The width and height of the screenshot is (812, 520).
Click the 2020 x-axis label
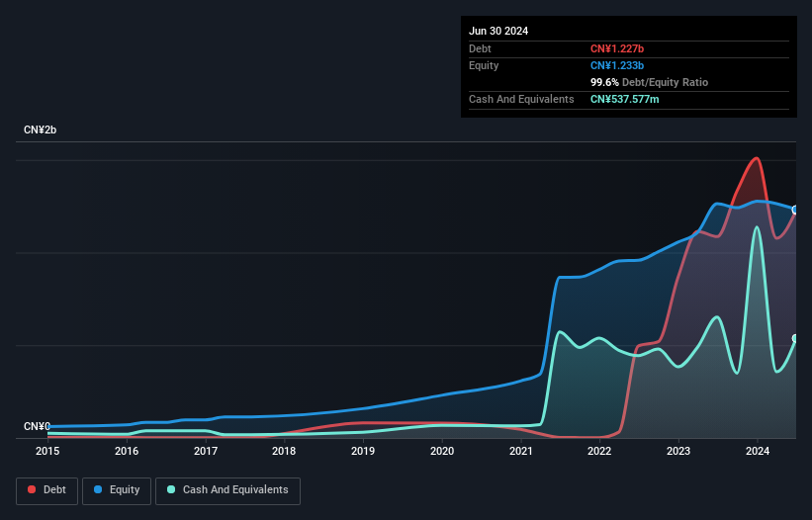coord(442,451)
